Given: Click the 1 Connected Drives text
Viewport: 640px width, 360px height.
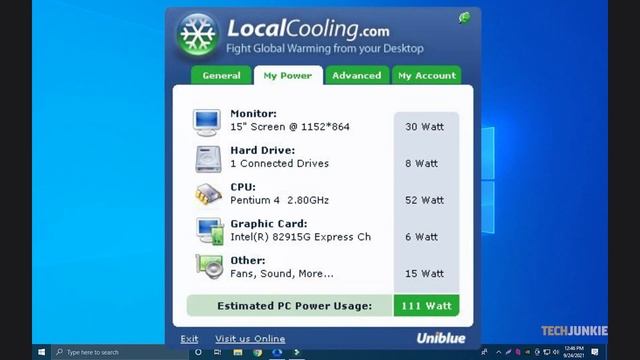Looking at the screenshot, I should 280,163.
